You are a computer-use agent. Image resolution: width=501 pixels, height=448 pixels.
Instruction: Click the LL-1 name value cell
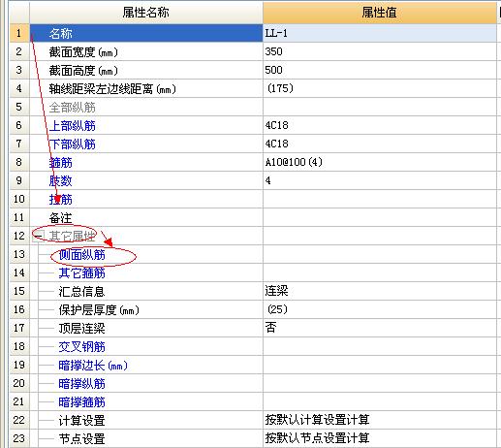point(380,33)
